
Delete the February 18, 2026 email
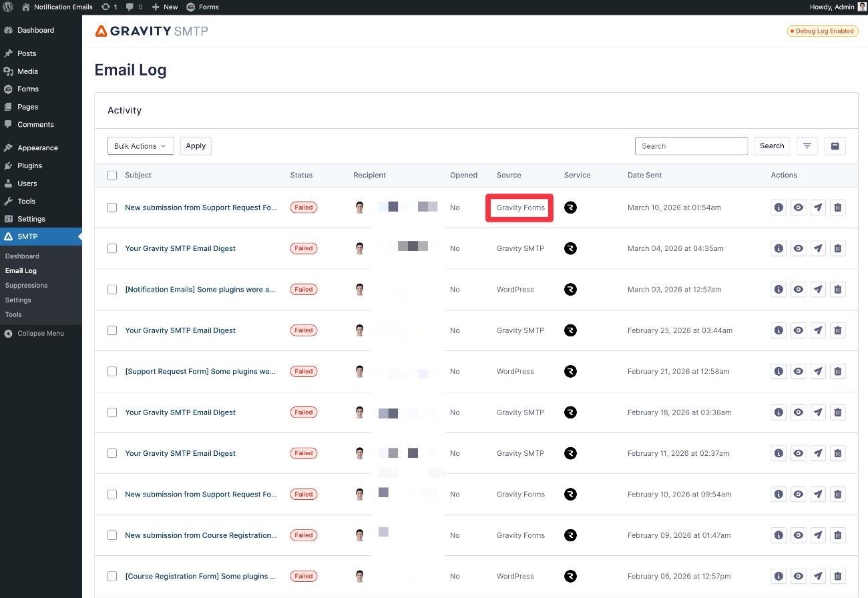click(x=838, y=412)
